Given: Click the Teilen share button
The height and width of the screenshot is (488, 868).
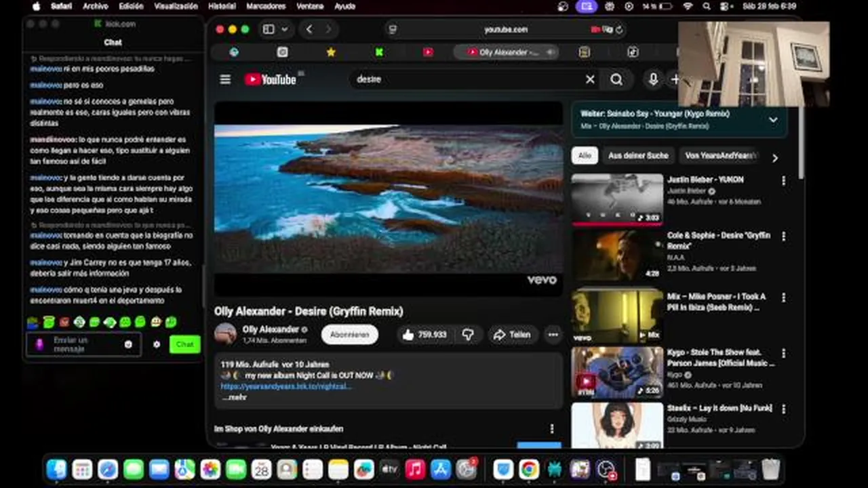Looking at the screenshot, I should pyautogui.click(x=512, y=335).
